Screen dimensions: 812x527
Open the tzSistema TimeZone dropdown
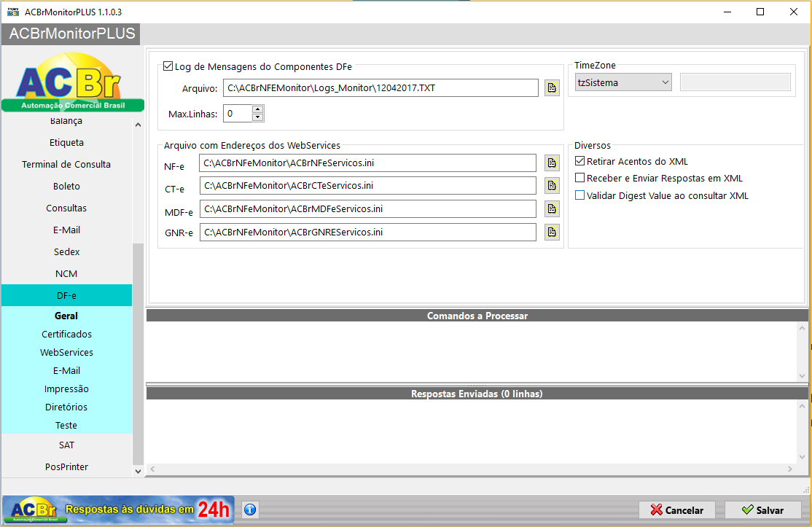623,82
